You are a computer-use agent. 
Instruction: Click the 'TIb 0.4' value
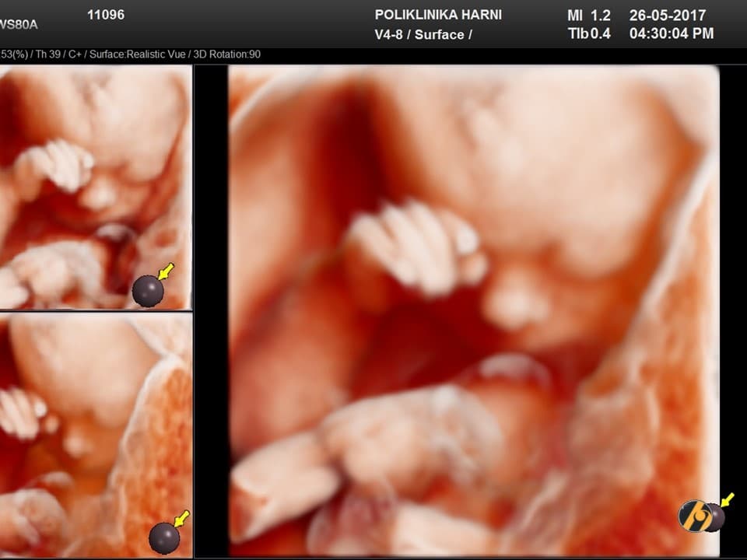(589, 33)
